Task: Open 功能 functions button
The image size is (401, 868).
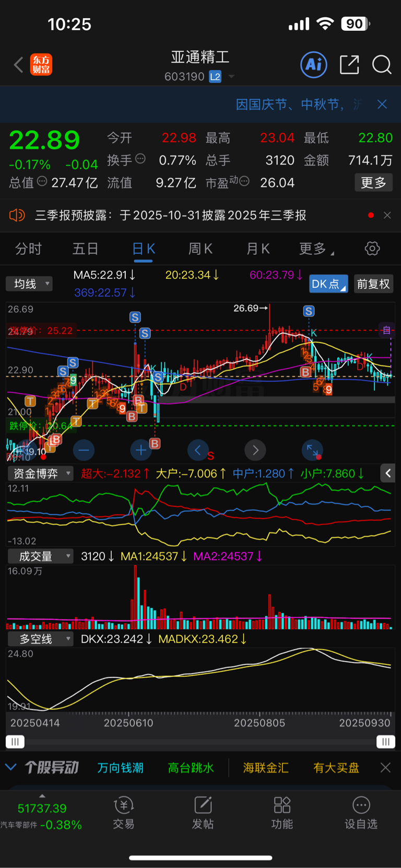Action: click(x=282, y=814)
